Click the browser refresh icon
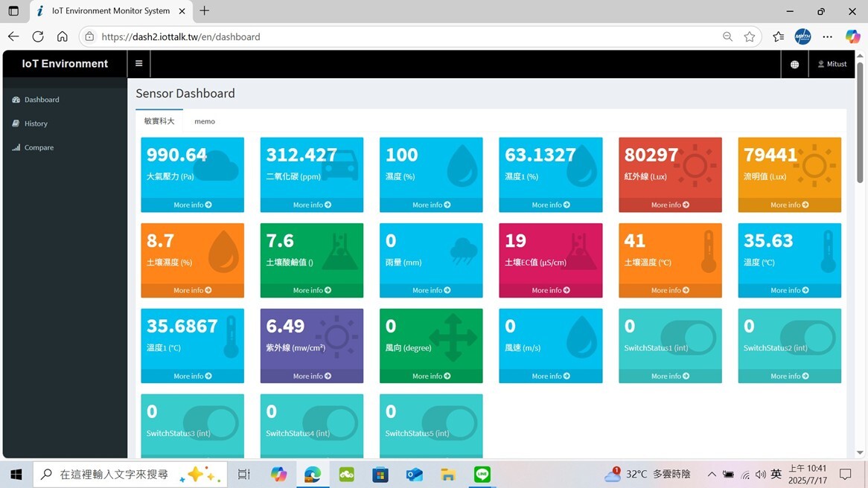The height and width of the screenshot is (488, 868). click(38, 36)
